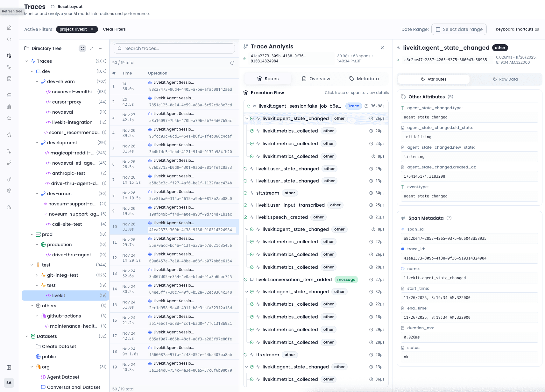This screenshot has height=392, width=545.
Task: Collapse the dev node in the tree
Action: coord(32,71)
